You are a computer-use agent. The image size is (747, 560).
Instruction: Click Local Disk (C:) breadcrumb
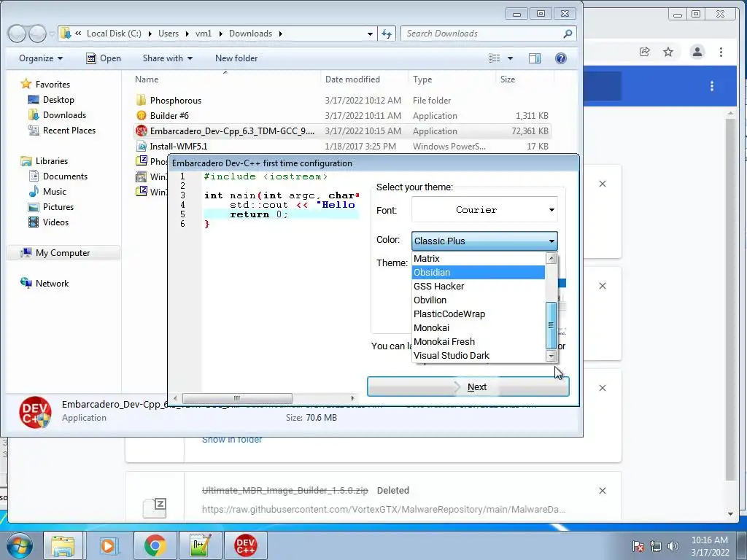[114, 34]
